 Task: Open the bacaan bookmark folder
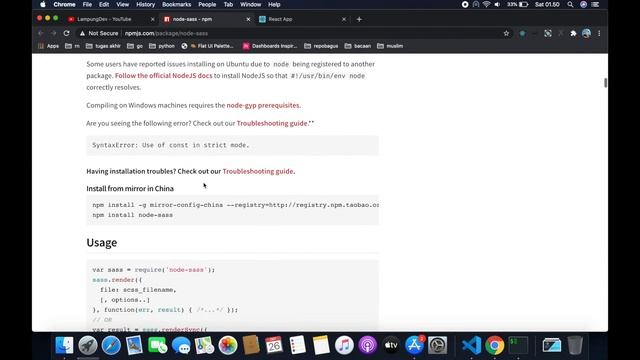(358, 46)
